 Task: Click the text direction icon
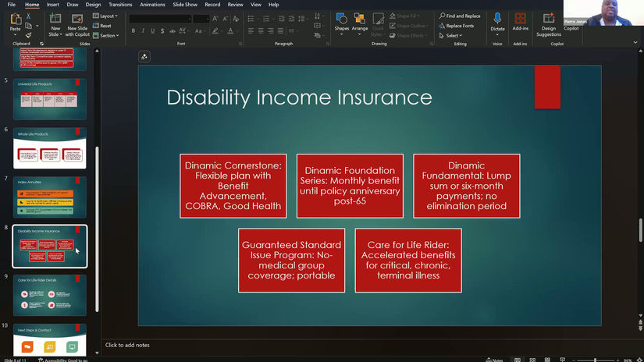coord(318,16)
